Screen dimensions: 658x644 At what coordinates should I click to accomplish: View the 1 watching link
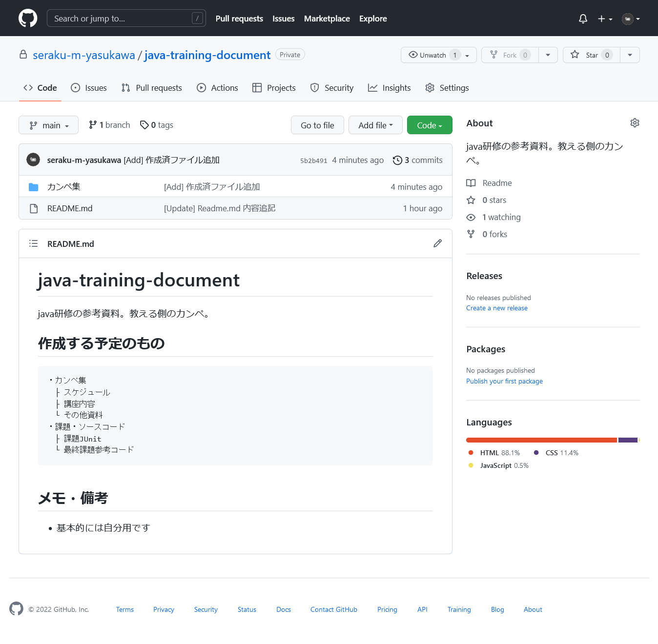(x=493, y=217)
